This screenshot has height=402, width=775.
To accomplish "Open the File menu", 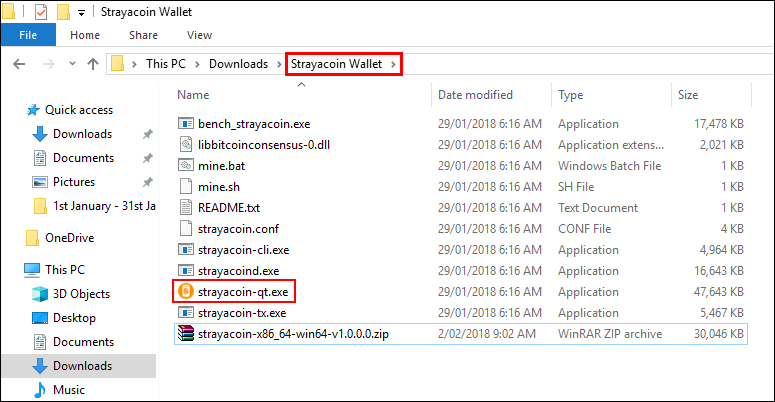I will click(28, 35).
